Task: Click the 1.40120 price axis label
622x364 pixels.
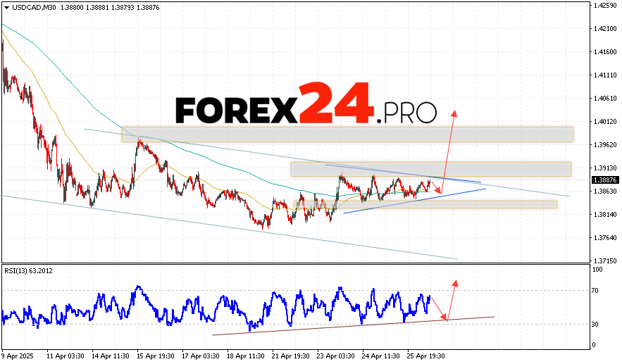Action: pyautogui.click(x=605, y=121)
